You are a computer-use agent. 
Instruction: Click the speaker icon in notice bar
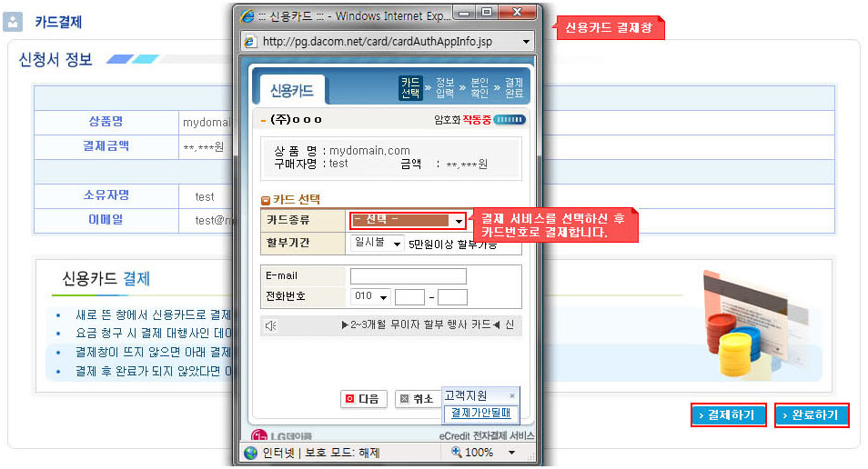(270, 325)
